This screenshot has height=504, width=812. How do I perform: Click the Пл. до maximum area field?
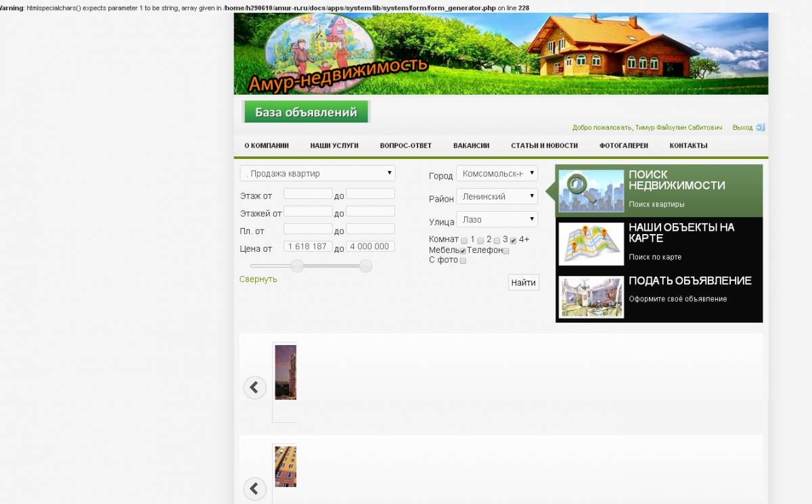[370, 229]
